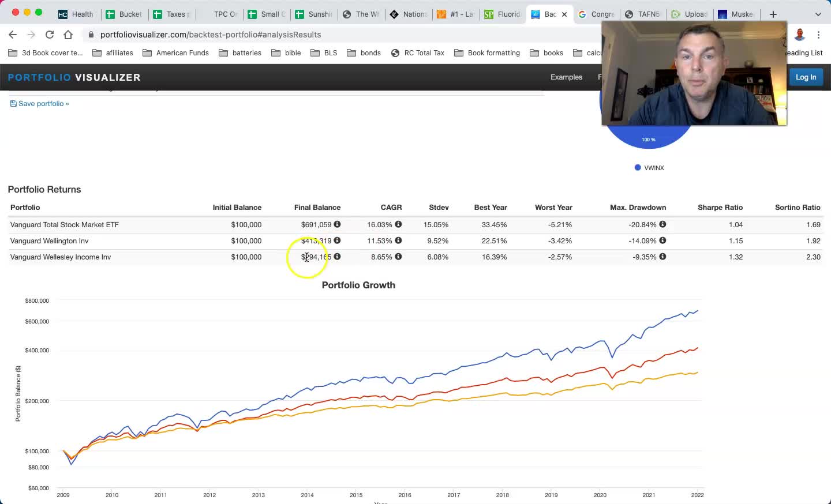
Task: Reload the page with the refresh icon
Action: click(x=50, y=35)
